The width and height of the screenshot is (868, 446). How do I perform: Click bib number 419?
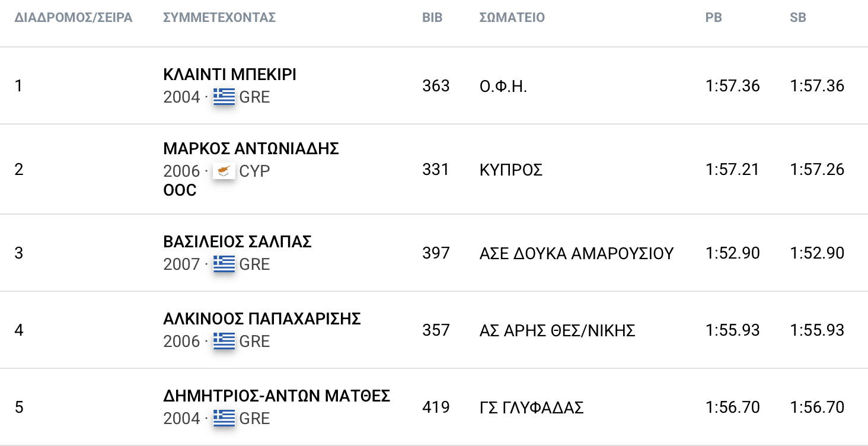pyautogui.click(x=436, y=407)
